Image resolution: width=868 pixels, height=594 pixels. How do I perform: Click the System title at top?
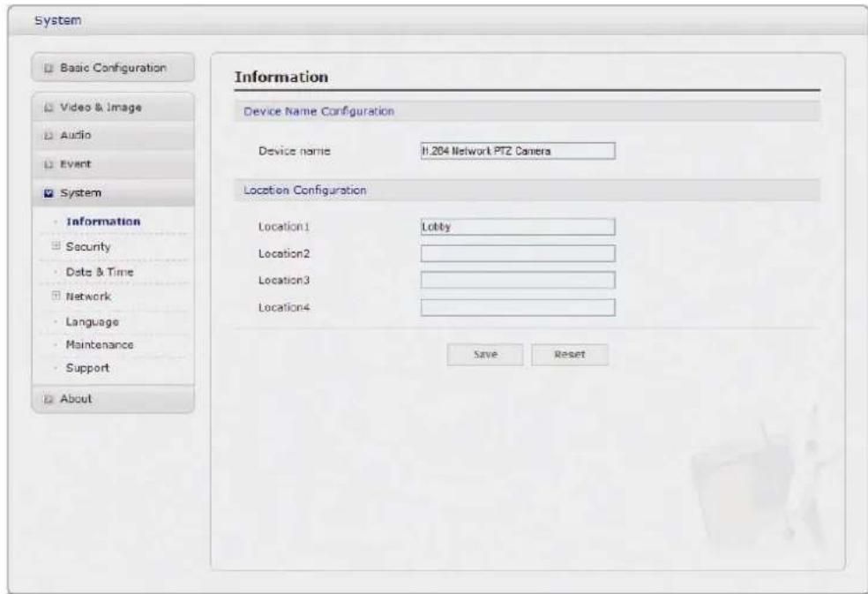click(x=58, y=20)
